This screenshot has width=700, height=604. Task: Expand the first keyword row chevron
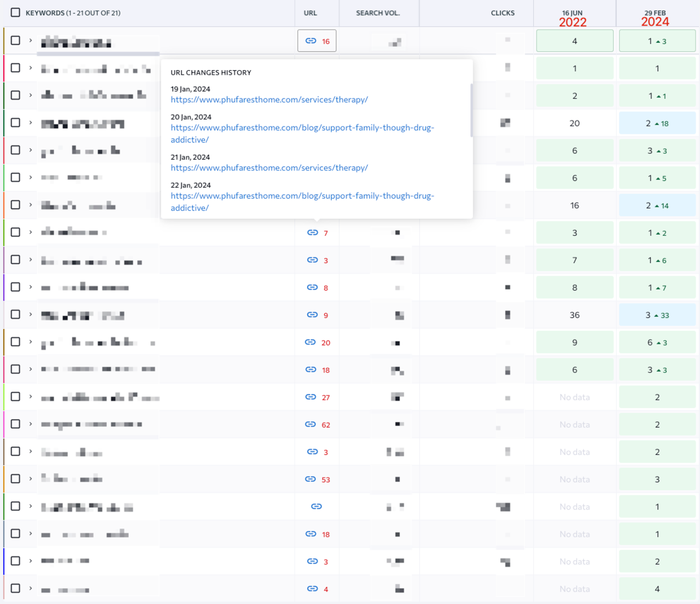31,40
